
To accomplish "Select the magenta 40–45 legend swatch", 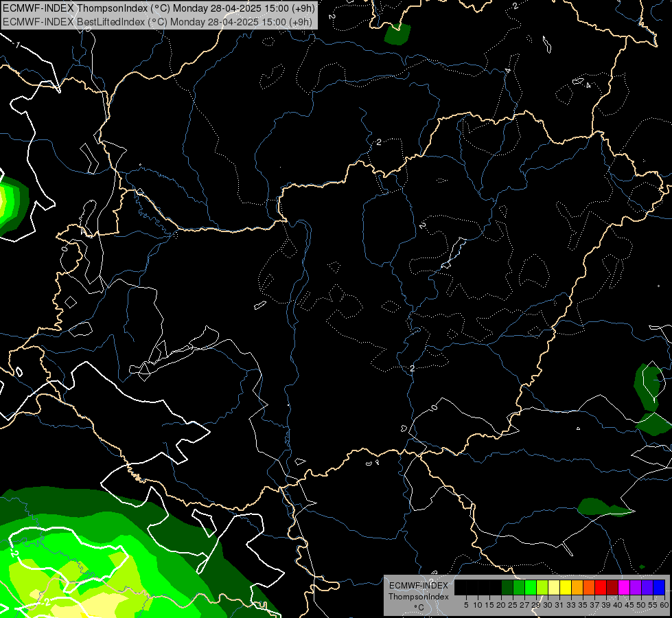I will [624, 587].
